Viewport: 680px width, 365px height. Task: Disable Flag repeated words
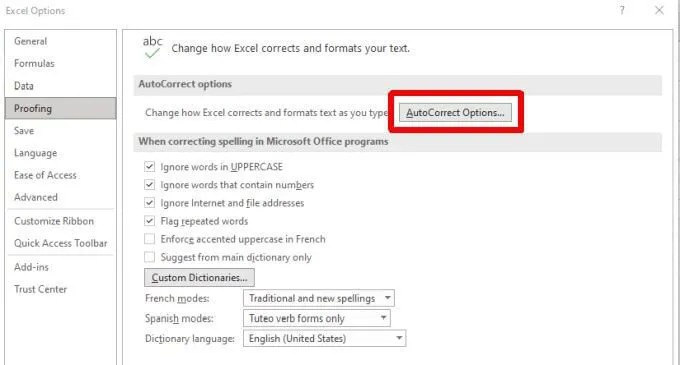[x=150, y=221]
